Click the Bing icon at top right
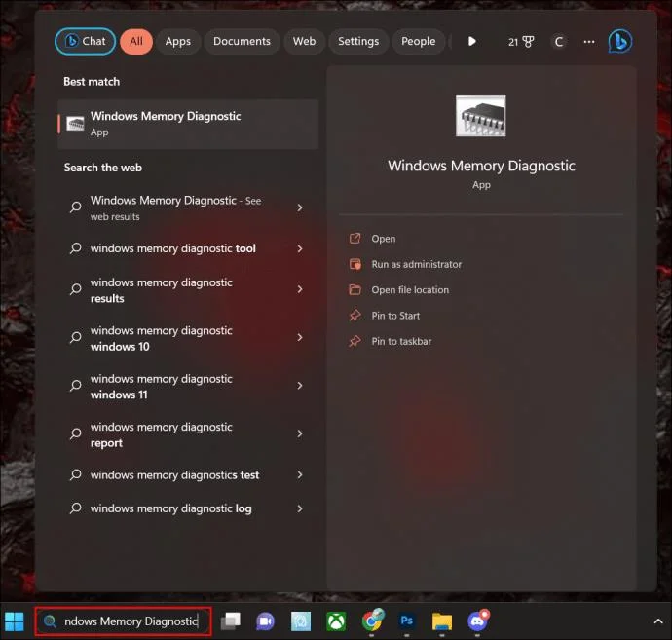This screenshot has height=640, width=672. [x=619, y=42]
